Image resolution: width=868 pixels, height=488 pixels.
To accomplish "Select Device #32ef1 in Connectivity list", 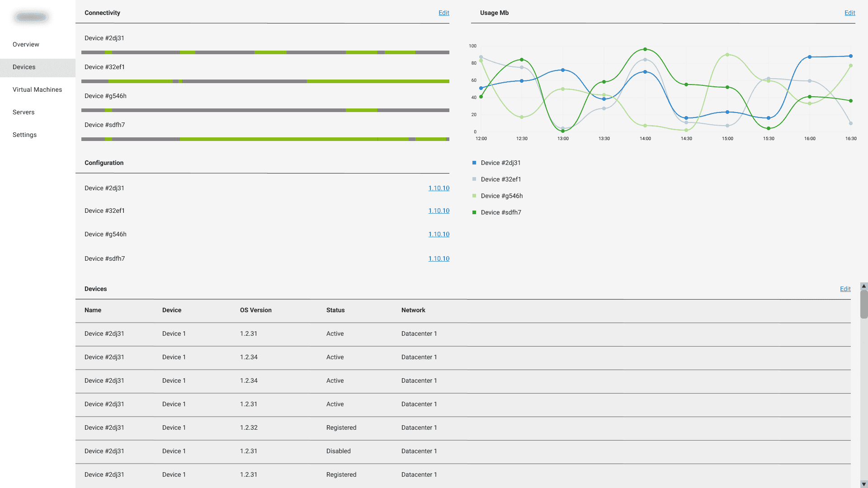I will point(104,67).
